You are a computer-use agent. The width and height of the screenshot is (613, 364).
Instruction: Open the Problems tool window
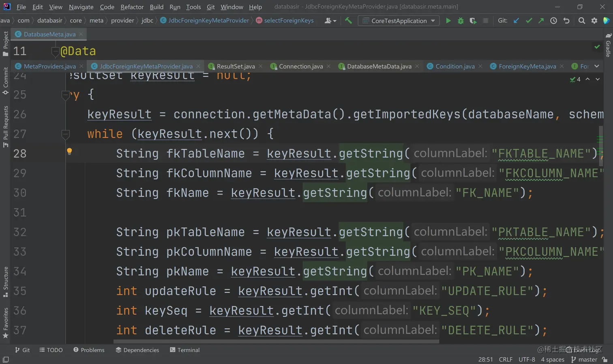pos(89,350)
